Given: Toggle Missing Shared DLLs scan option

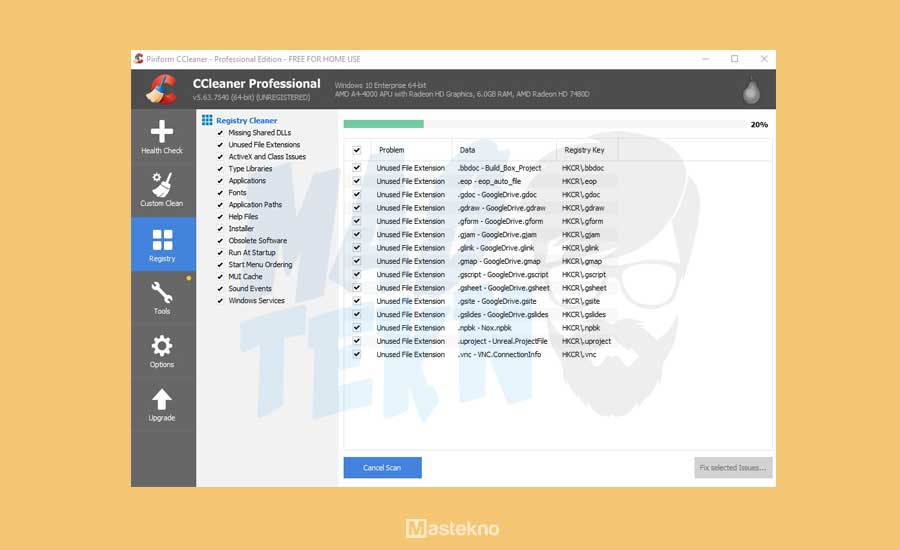Looking at the screenshot, I should (220, 133).
